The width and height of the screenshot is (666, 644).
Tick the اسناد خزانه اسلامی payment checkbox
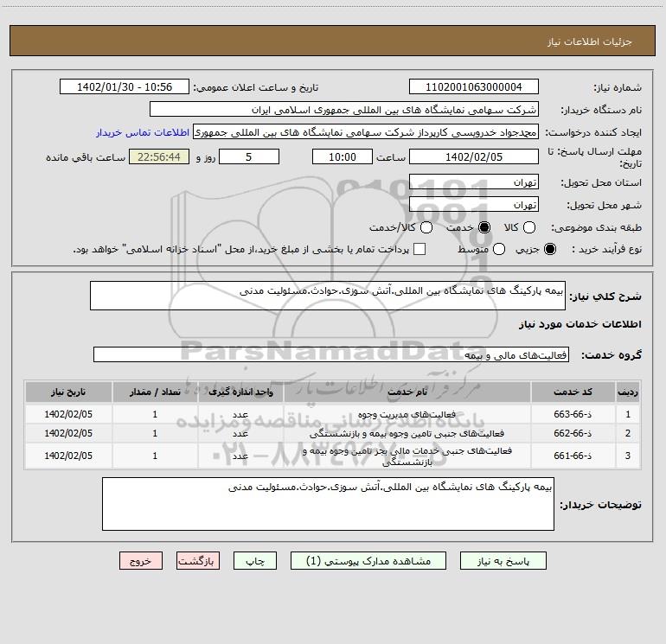pos(419,249)
